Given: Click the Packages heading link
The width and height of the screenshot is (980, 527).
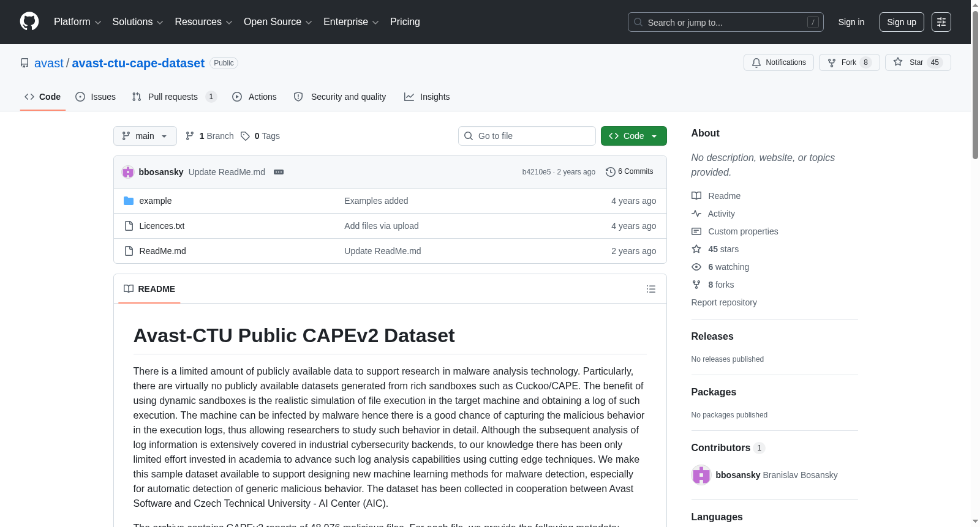Looking at the screenshot, I should tap(714, 392).
